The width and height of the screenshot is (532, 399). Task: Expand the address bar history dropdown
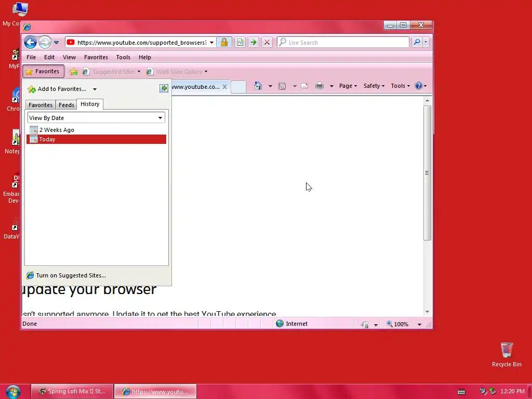click(x=211, y=43)
